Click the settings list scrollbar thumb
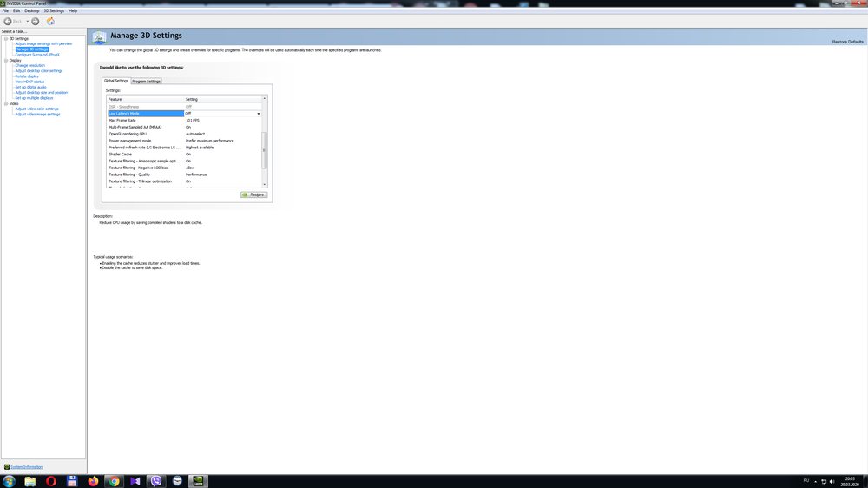 265,150
